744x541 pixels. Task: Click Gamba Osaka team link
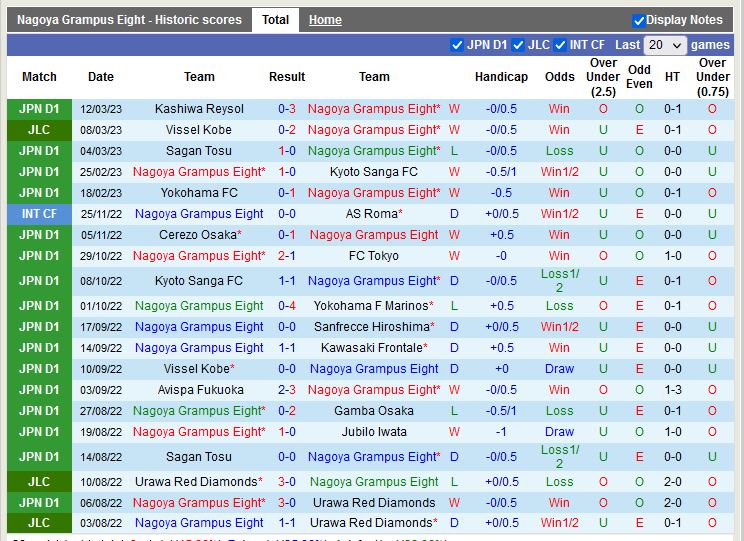pyautogui.click(x=374, y=411)
